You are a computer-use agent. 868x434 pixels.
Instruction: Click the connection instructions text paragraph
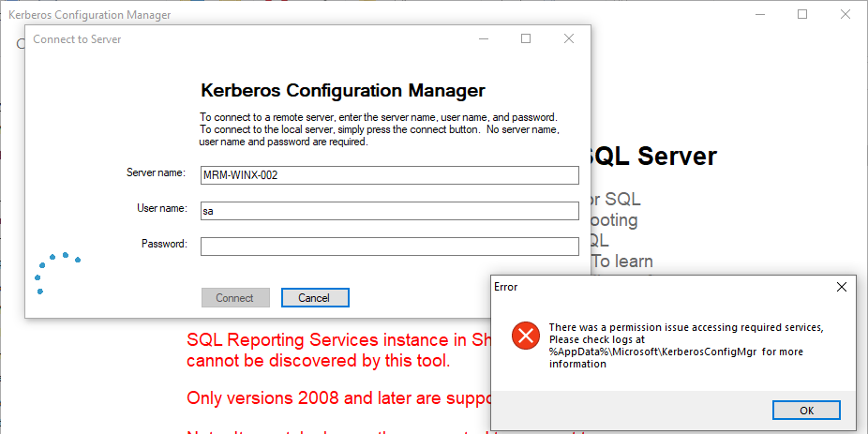pyautogui.click(x=380, y=130)
